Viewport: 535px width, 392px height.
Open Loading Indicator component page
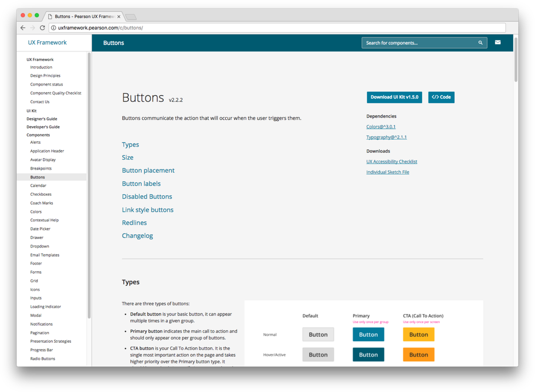tap(45, 307)
